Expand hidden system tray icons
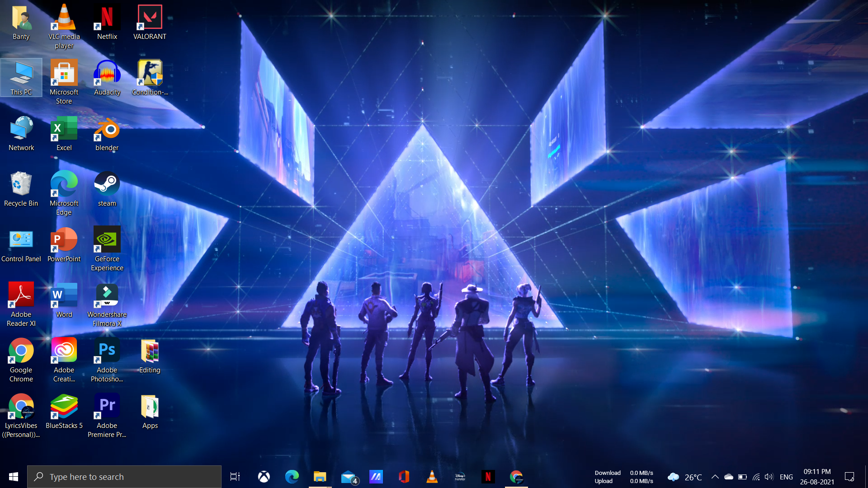The width and height of the screenshot is (868, 488). (715, 477)
